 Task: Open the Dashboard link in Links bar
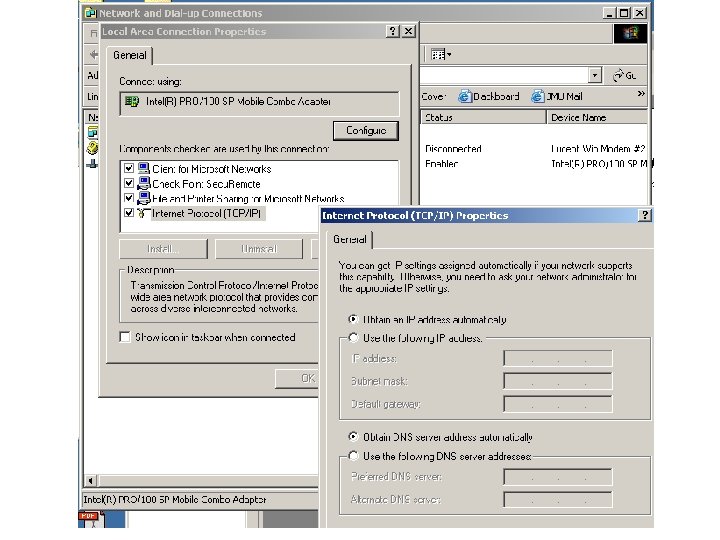point(489,96)
